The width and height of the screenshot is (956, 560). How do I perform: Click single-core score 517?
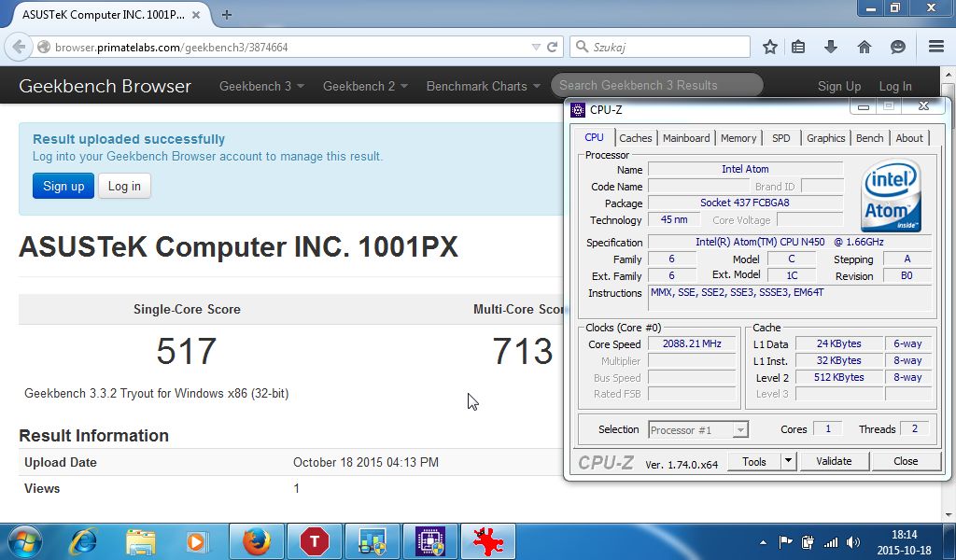(x=187, y=351)
